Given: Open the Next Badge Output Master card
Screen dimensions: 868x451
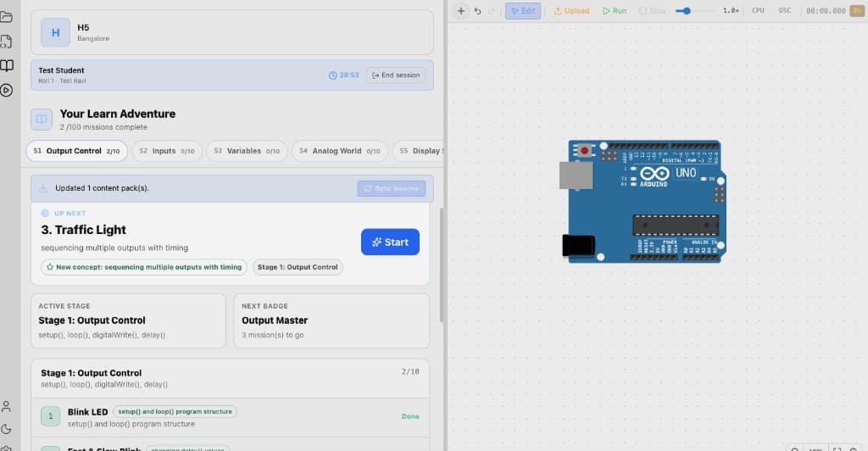Looking at the screenshot, I should click(x=331, y=321).
